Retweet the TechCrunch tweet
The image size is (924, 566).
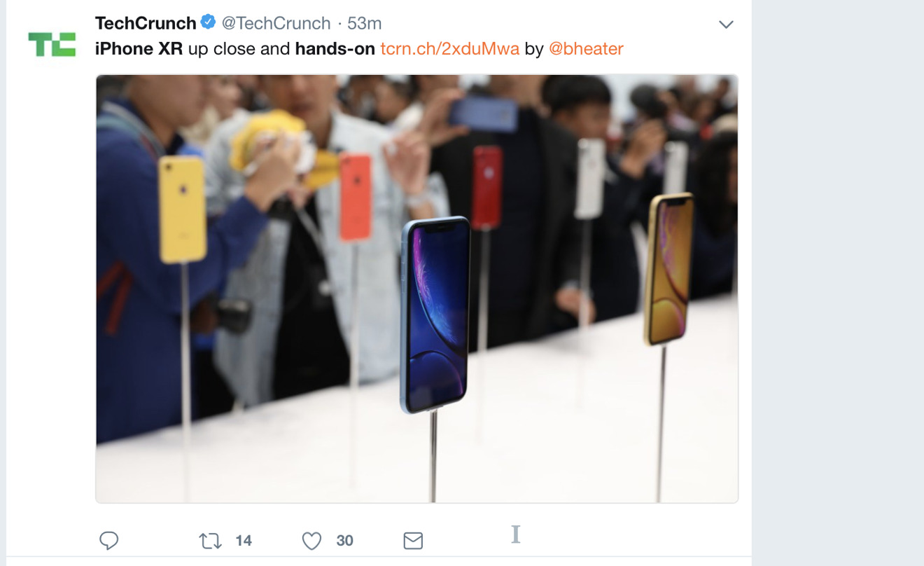[210, 541]
